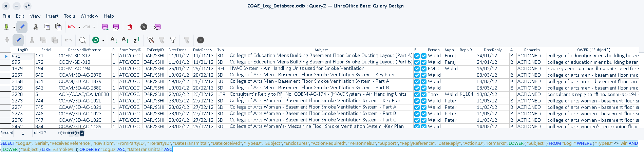Refresh the data with green circle icon
Image resolution: width=644 pixels, height=157 pixels.
pos(96,40)
